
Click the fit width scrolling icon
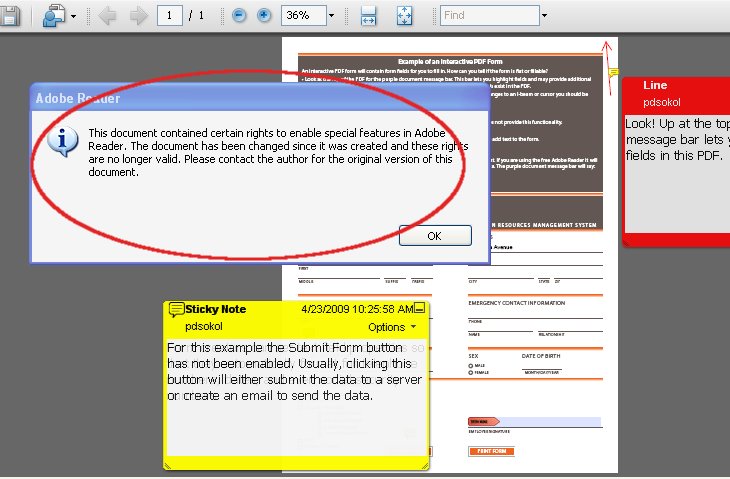[x=368, y=15]
